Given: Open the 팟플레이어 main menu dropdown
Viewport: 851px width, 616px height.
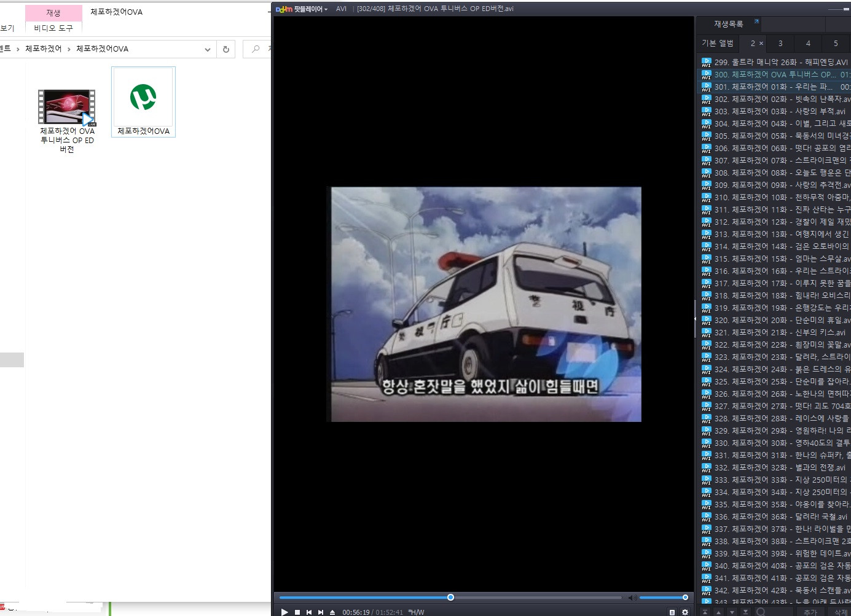Looking at the screenshot, I should click(x=302, y=9).
